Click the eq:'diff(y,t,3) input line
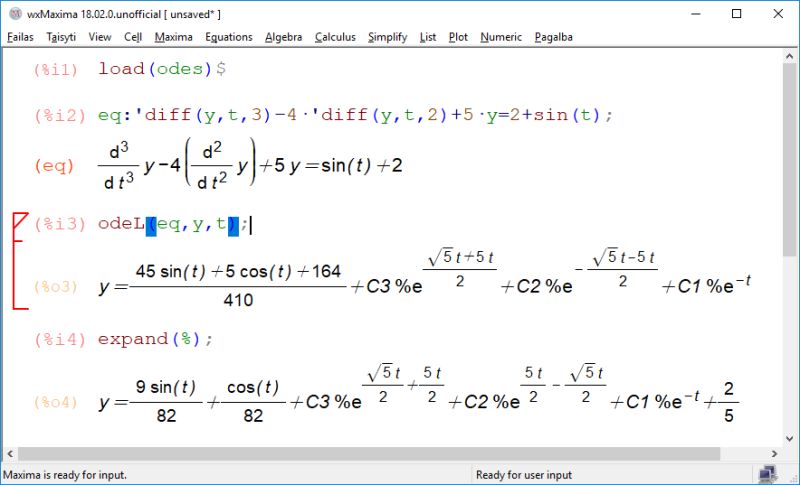Viewport: 800px width, 485px height. [355, 115]
